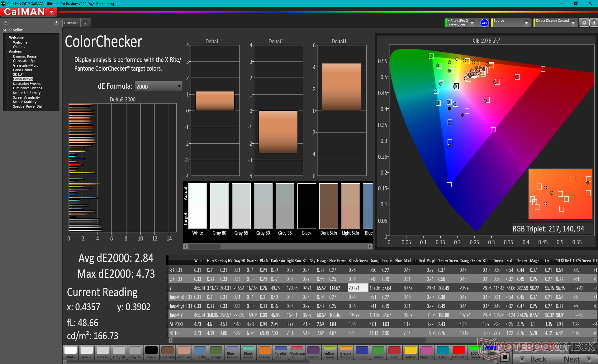This screenshot has width=598, height=364.
Task: Switch to the History 1 tab
Action: tap(71, 23)
